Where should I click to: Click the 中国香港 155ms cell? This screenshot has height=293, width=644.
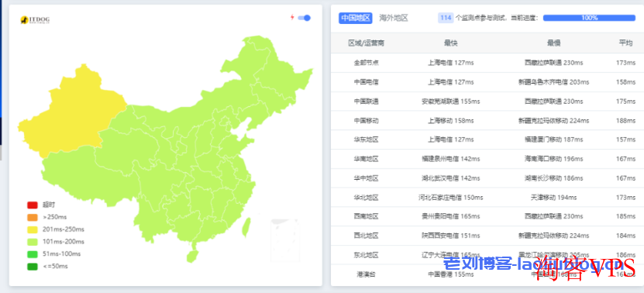click(450, 274)
